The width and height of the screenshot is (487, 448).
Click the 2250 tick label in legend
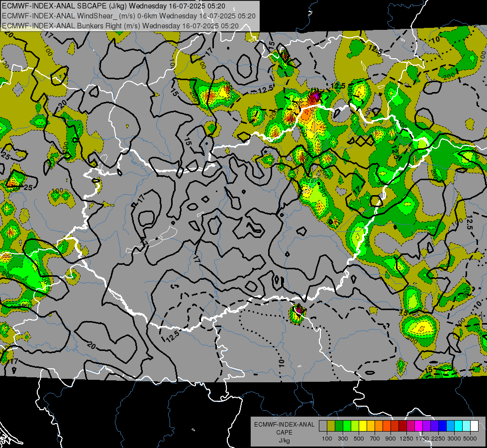point(438,439)
